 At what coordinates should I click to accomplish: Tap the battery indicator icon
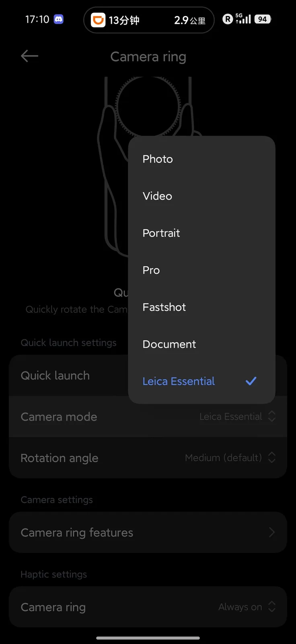263,19
